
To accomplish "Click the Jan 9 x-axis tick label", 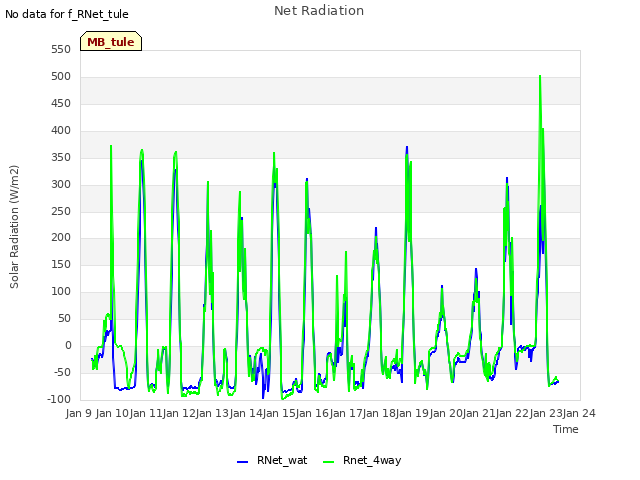I will tap(79, 413).
